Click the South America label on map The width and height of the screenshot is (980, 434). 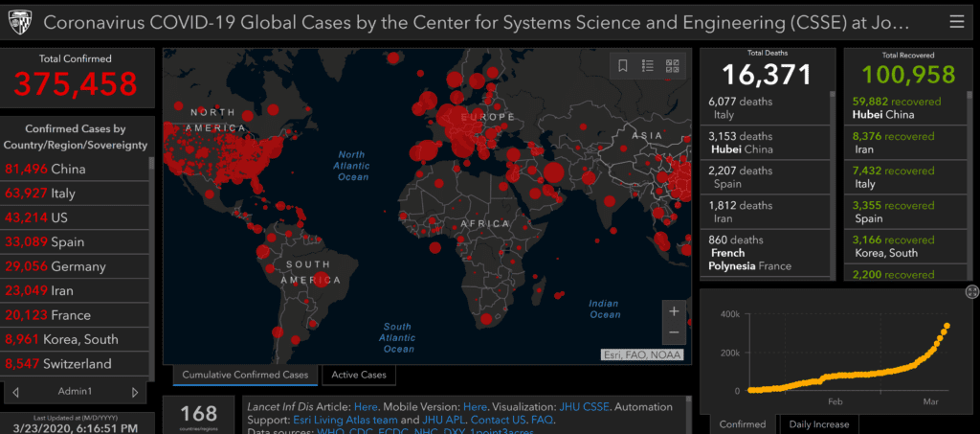(x=311, y=272)
